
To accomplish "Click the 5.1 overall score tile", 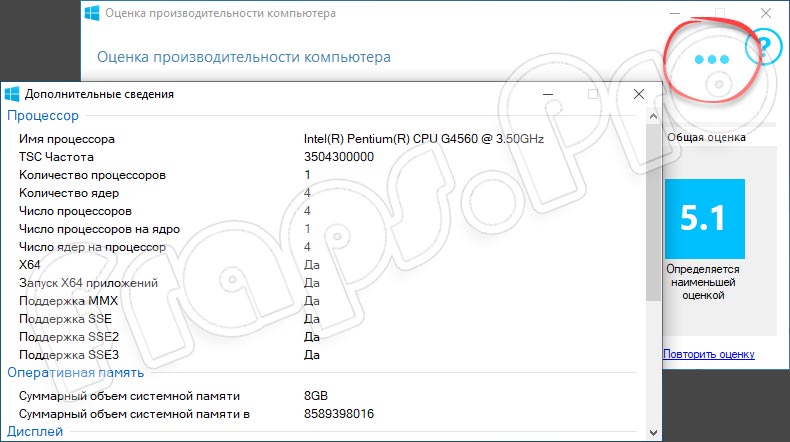I will click(704, 219).
